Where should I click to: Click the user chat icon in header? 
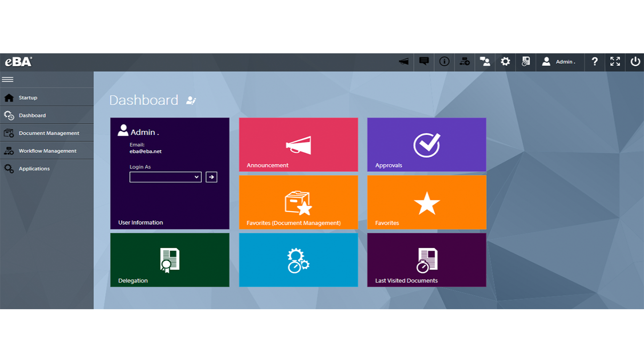click(485, 61)
